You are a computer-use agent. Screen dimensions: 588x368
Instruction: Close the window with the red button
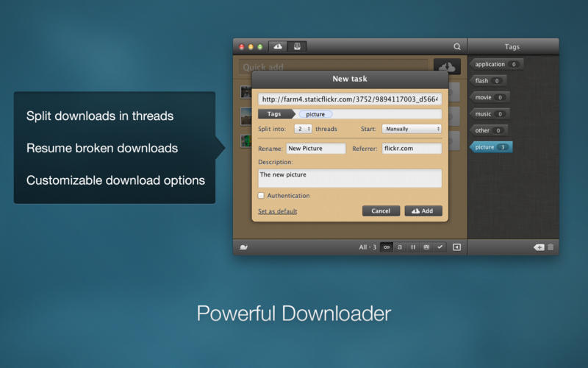[x=242, y=47]
